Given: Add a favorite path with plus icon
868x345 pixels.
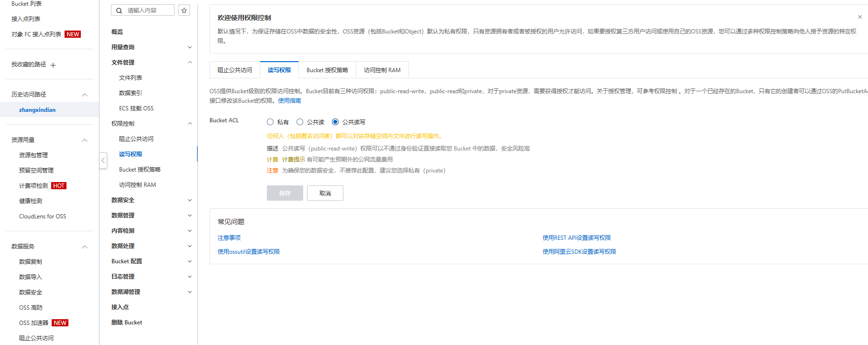Looking at the screenshot, I should click(x=53, y=65).
